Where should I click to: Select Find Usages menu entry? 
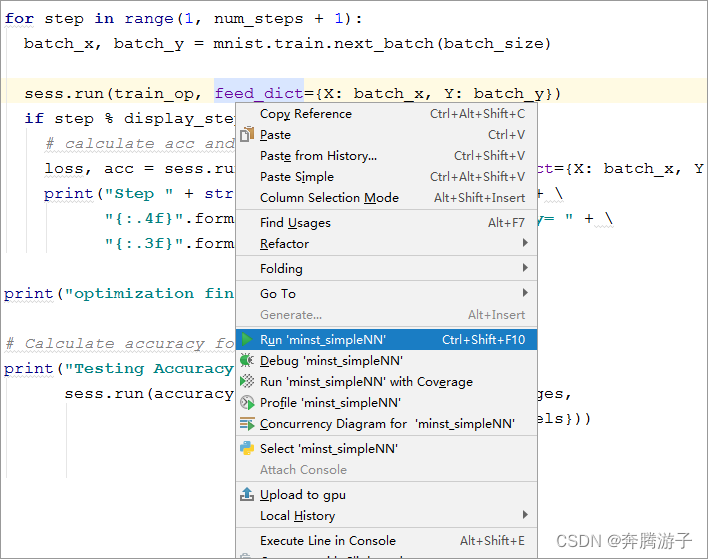click(x=387, y=223)
